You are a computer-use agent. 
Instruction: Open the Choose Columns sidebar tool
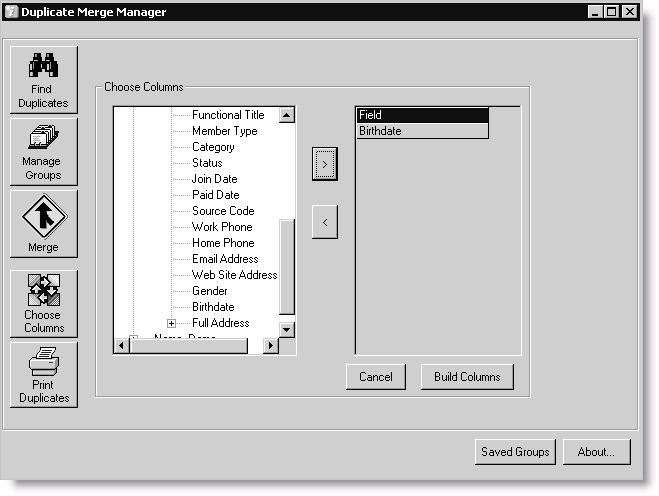(44, 303)
